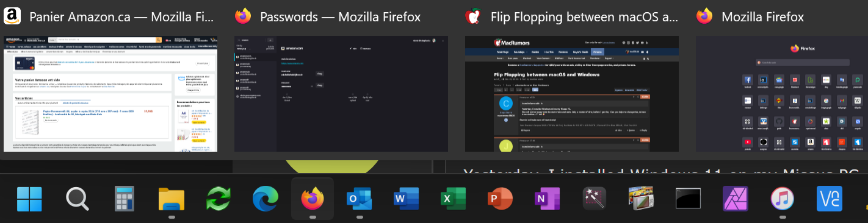Switch to Panier Amazon.ca window thumbnail

tap(110, 93)
